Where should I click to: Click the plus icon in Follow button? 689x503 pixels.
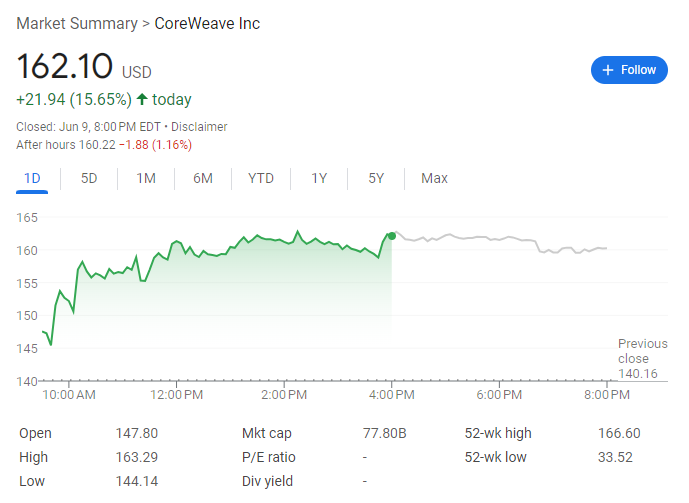tap(607, 70)
